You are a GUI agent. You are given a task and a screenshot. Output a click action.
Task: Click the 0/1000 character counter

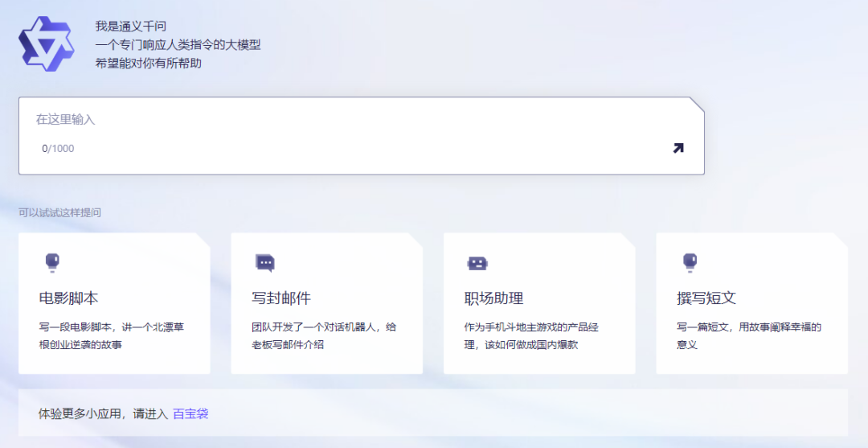pos(58,149)
